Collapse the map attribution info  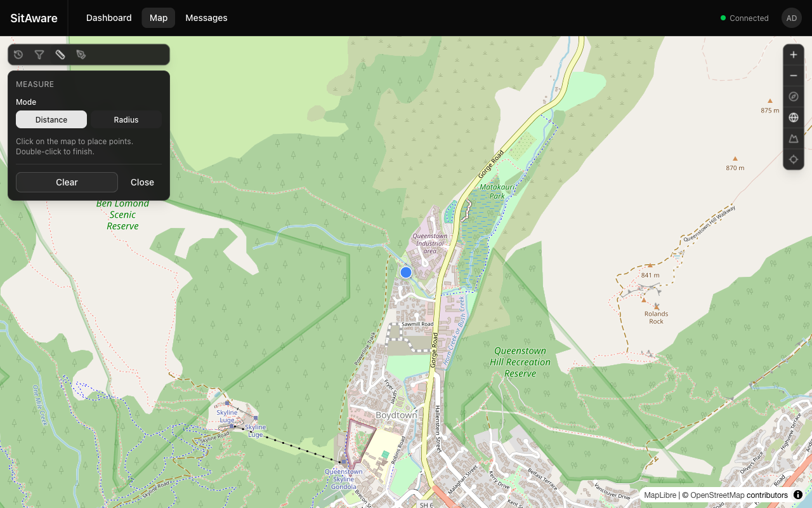pos(798,495)
